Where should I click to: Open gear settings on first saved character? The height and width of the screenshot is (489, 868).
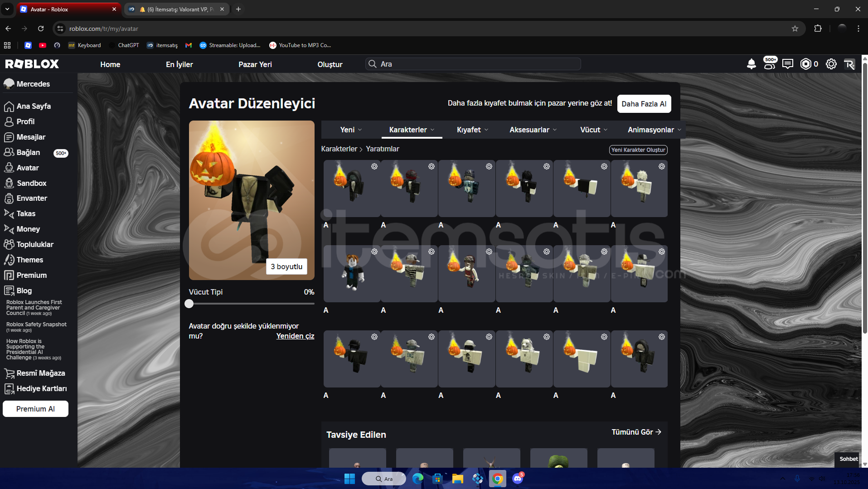click(x=374, y=166)
